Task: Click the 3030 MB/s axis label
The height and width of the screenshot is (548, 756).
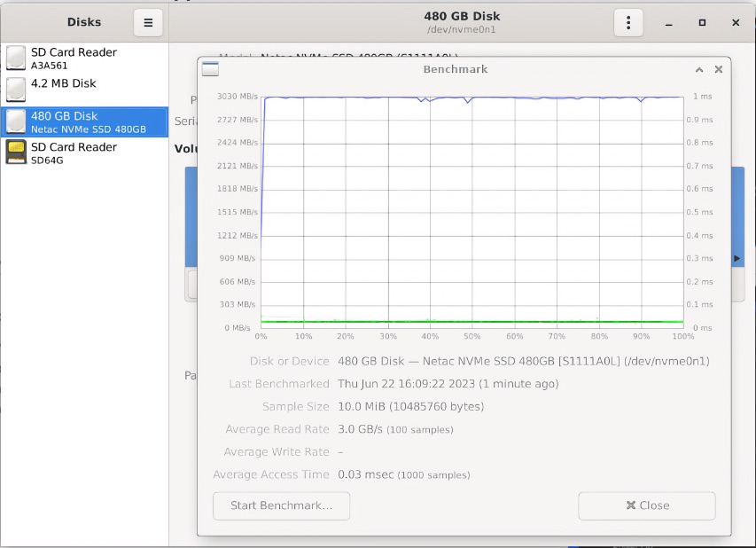Action: click(x=238, y=97)
